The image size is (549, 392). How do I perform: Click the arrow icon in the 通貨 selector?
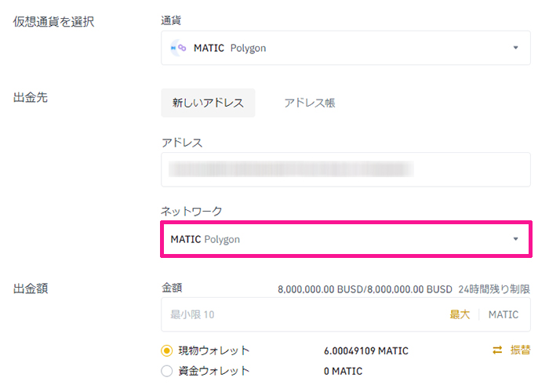pyautogui.click(x=515, y=48)
